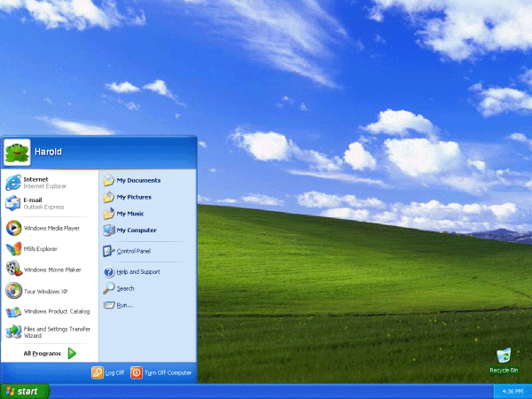This screenshot has height=399, width=532.
Task: Click the MSN Explorer text label
Action: click(x=41, y=249)
